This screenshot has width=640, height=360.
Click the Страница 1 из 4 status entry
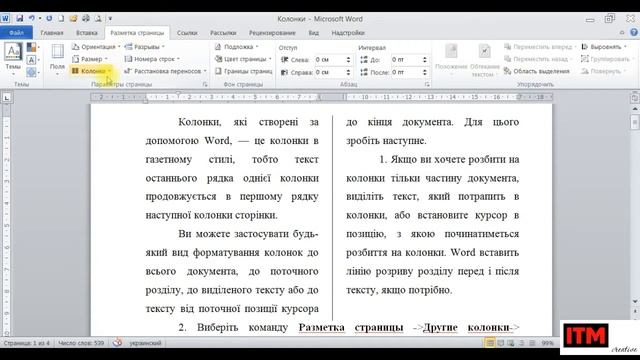[x=27, y=343]
